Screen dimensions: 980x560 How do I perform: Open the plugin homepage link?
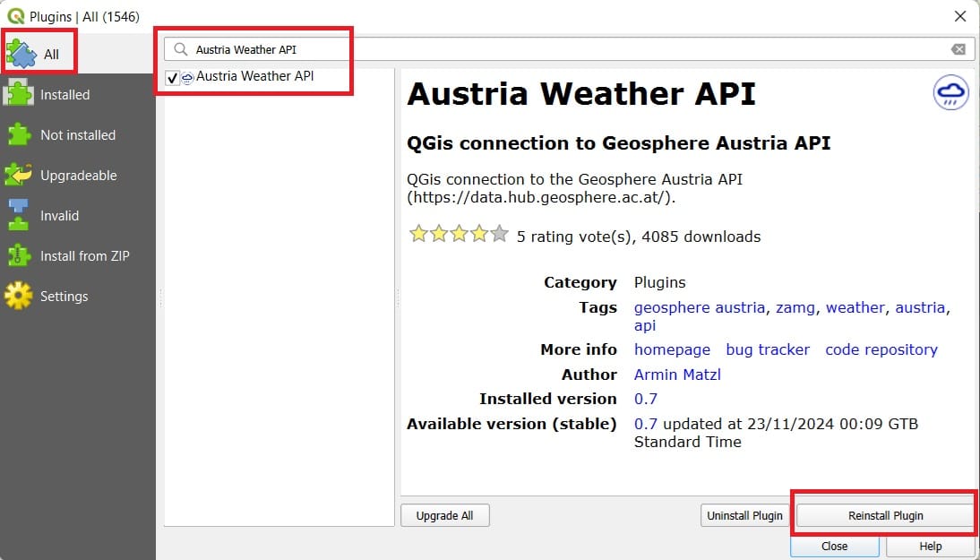pyautogui.click(x=672, y=349)
